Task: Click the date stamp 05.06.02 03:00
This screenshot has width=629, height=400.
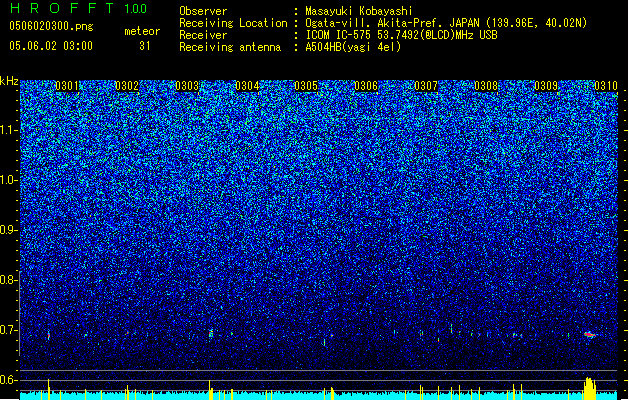Action: click(51, 46)
